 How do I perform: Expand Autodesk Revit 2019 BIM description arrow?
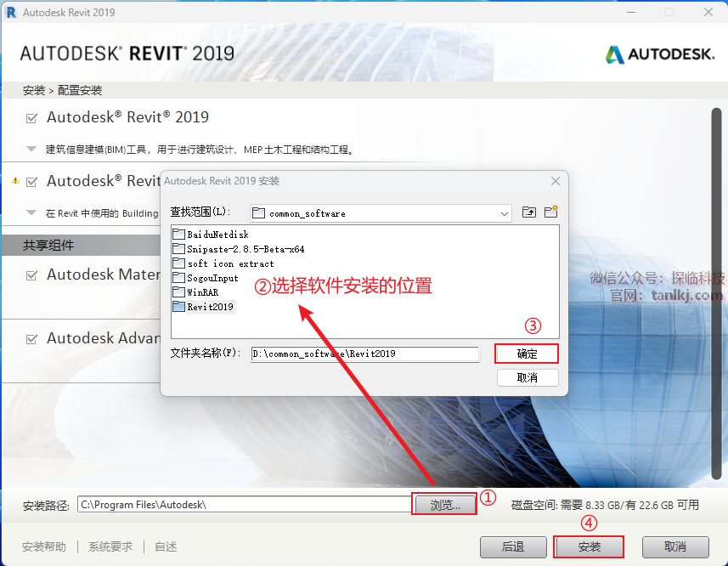[31, 149]
